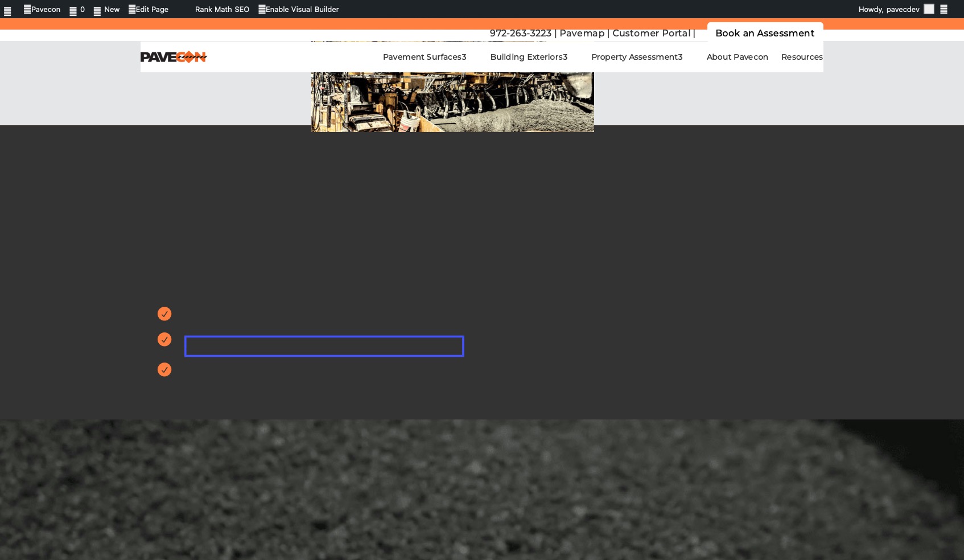Image resolution: width=964 pixels, height=560 pixels.
Task: Click the Pavecon logo in header
Action: 174,57
